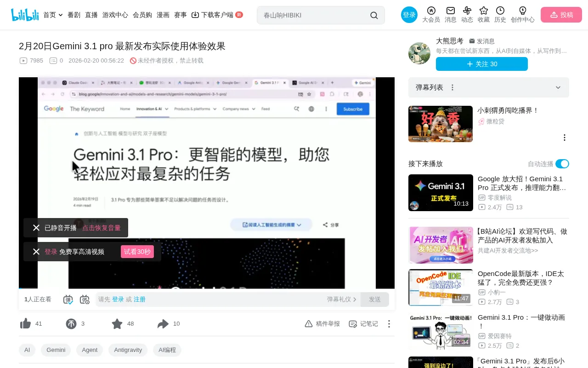Screen dimensions: 588x368
Task: Favorite the video with star icon
Action: pyautogui.click(x=117, y=324)
